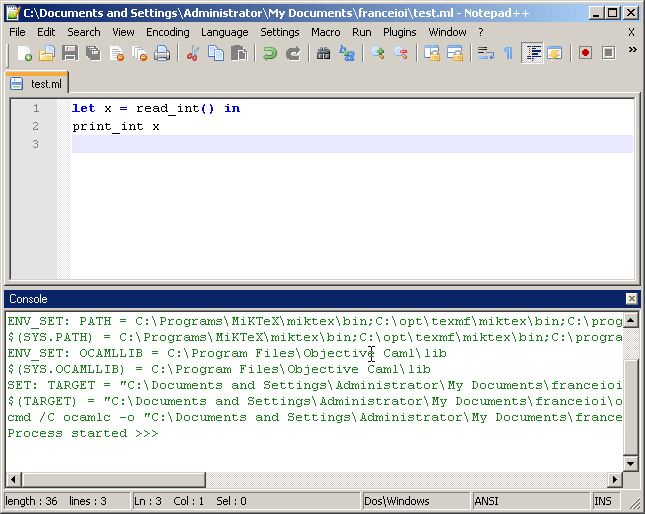Open the Encoding menu
This screenshot has height=514, width=645.
tap(168, 32)
